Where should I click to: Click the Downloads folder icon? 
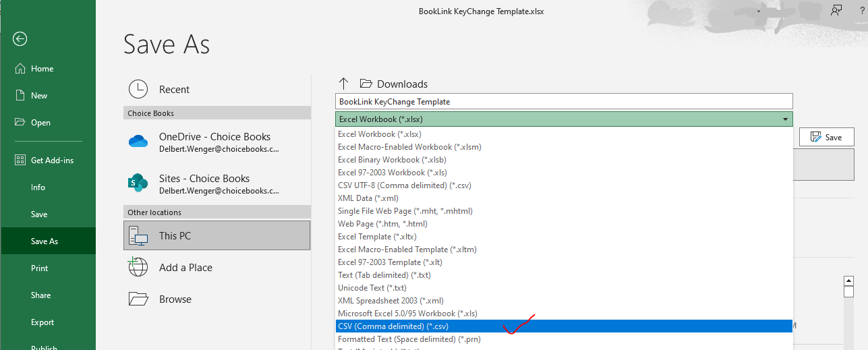tap(366, 84)
